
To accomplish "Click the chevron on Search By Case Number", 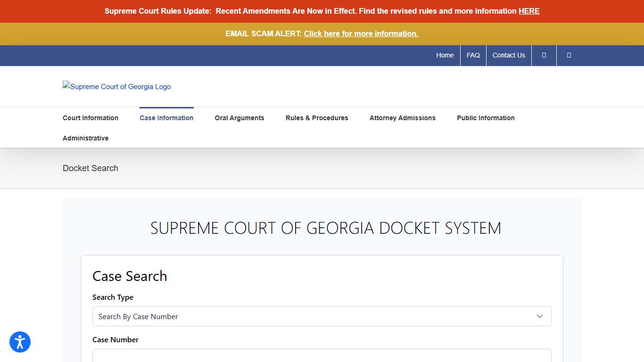I will 540,316.
